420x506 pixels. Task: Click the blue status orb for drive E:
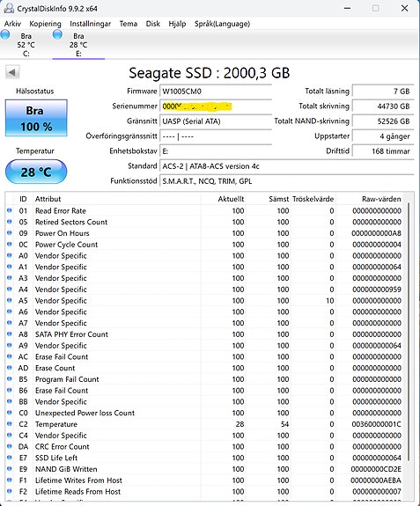(57, 35)
